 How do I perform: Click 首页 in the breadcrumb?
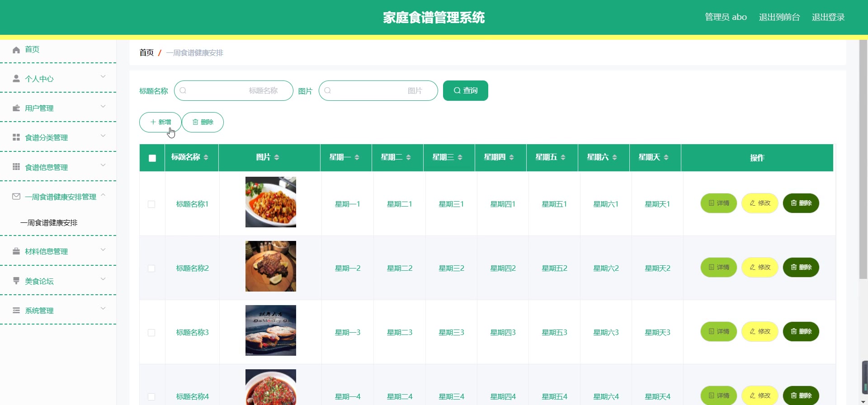point(146,52)
